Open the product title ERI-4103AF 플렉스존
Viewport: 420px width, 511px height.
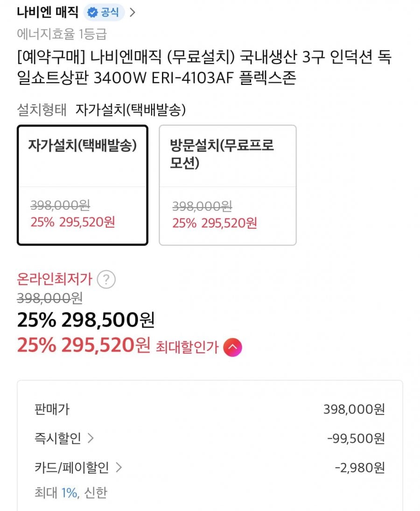point(204,68)
